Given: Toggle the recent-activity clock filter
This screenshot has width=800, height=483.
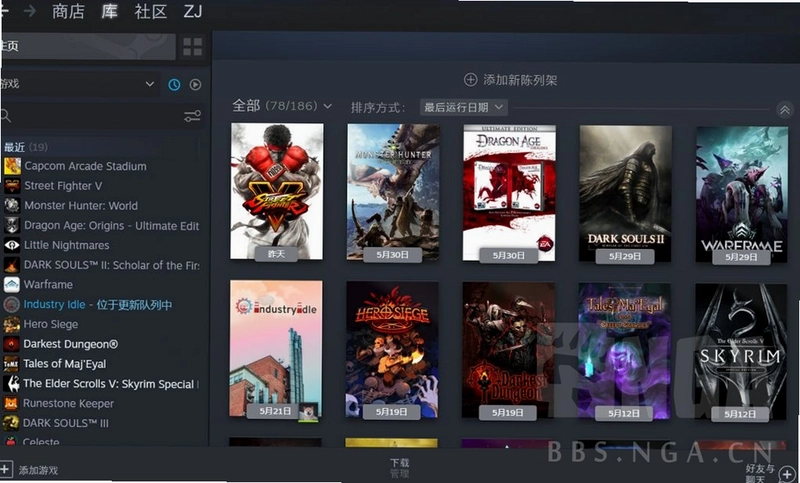Looking at the screenshot, I should coord(174,85).
